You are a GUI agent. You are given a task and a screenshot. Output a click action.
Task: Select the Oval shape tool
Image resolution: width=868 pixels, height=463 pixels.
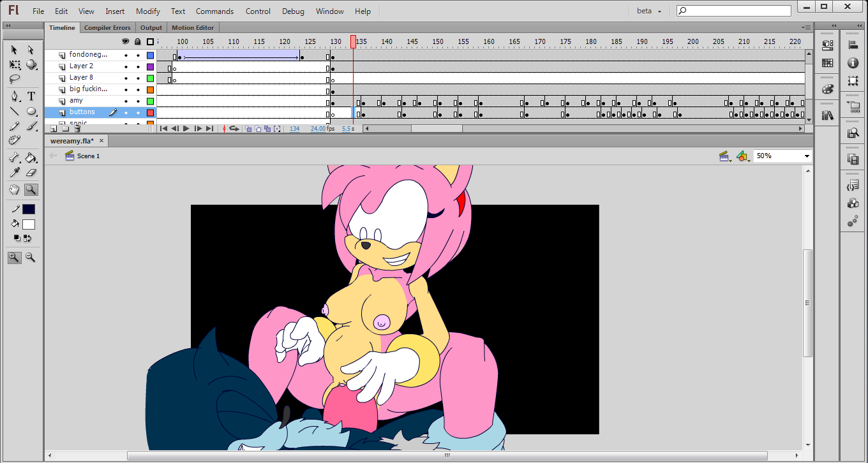click(x=31, y=112)
